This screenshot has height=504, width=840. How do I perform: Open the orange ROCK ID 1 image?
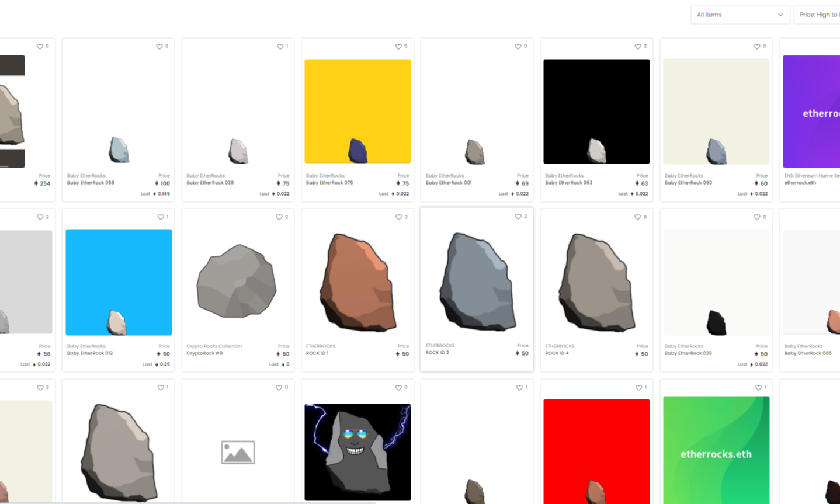click(357, 282)
